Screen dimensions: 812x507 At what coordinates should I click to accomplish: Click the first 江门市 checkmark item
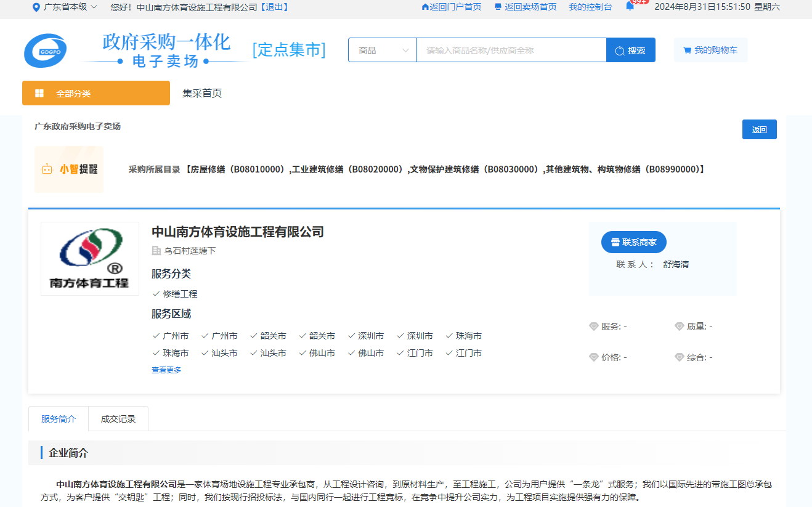click(x=415, y=353)
